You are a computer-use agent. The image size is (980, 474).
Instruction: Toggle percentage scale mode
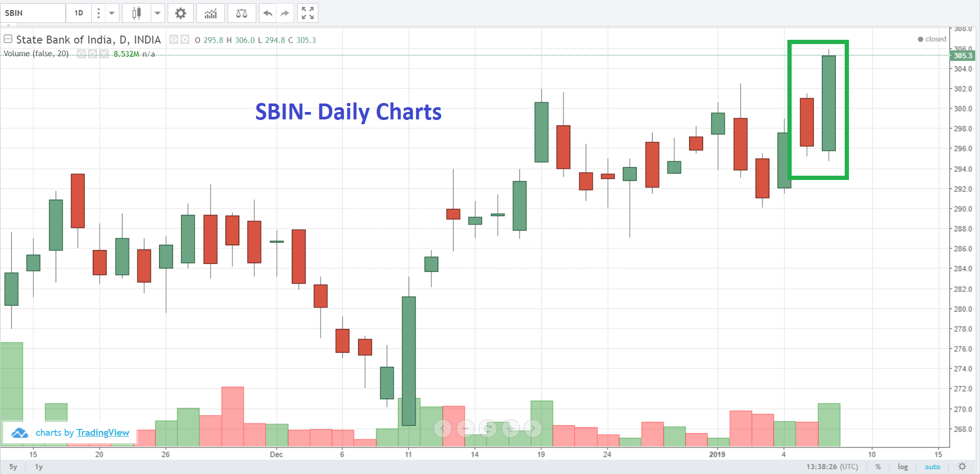pos(878,467)
